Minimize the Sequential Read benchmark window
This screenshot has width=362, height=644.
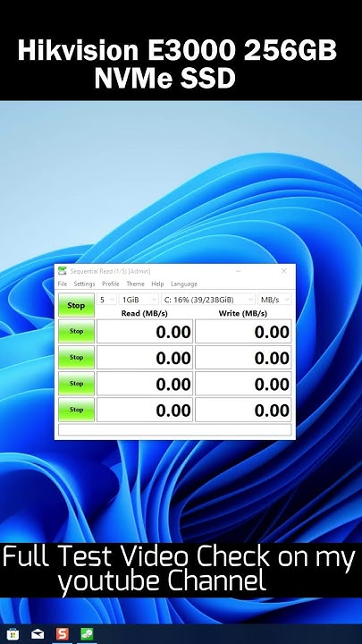click(x=239, y=271)
